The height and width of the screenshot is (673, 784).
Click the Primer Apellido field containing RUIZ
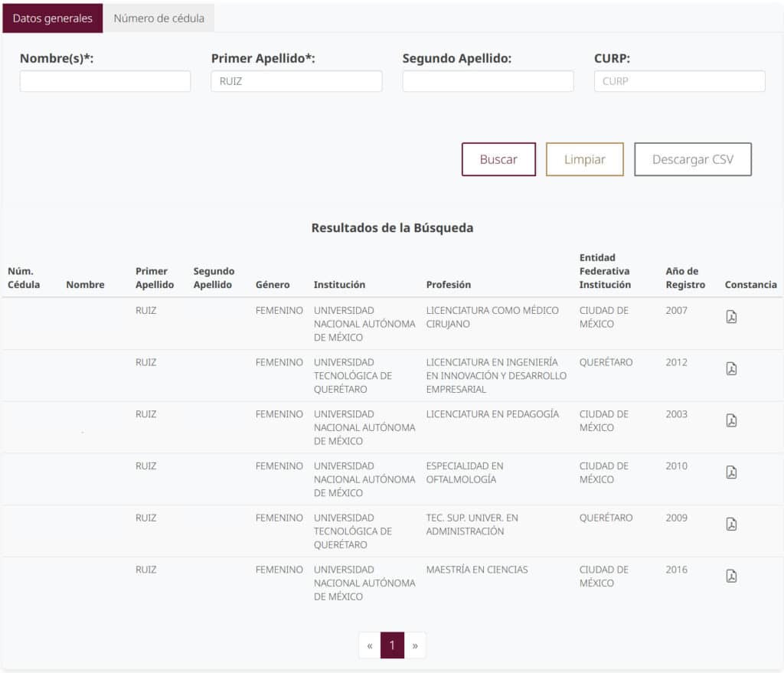click(x=296, y=80)
